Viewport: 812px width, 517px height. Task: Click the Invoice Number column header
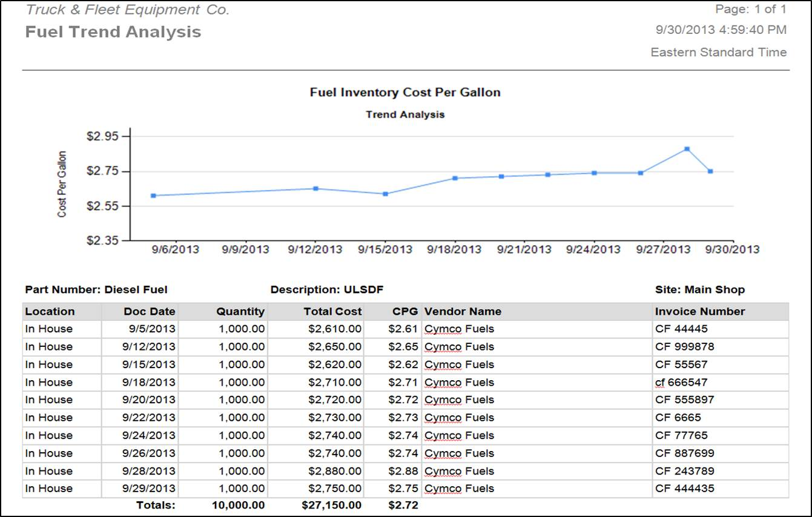[700, 312]
